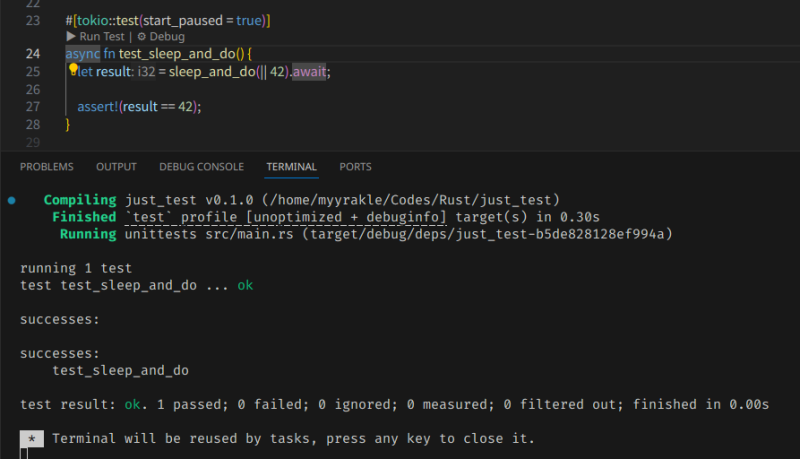Show the PORTS tab
This screenshot has width=800, height=459.
coord(355,167)
